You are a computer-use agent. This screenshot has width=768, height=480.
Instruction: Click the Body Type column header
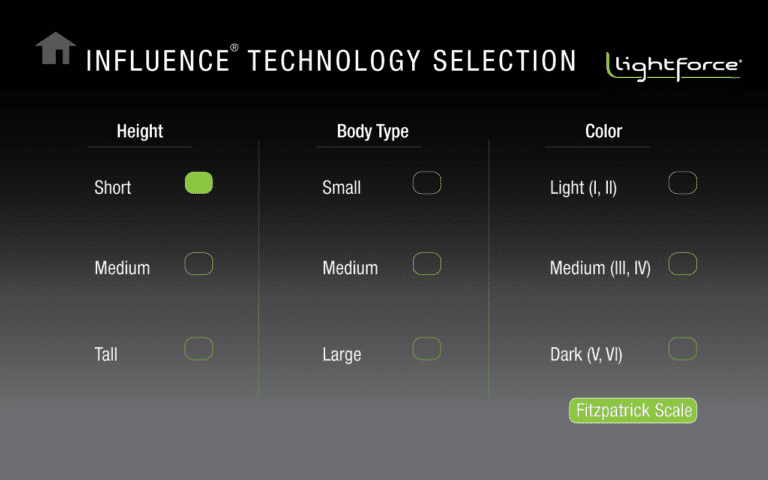(x=372, y=131)
